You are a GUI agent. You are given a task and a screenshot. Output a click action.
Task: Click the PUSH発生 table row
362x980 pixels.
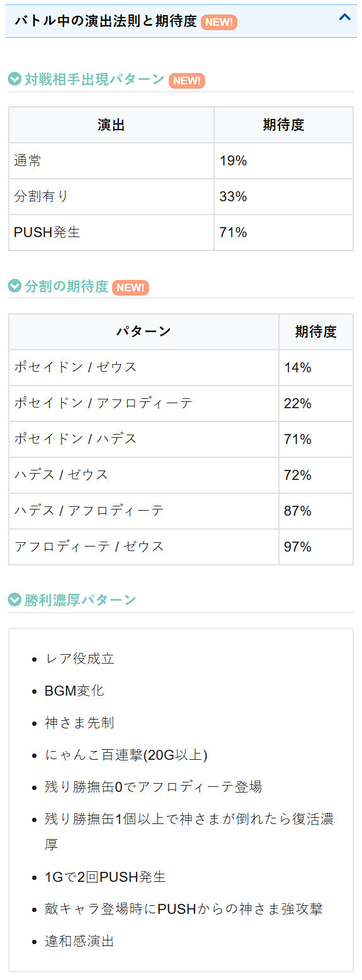181,232
